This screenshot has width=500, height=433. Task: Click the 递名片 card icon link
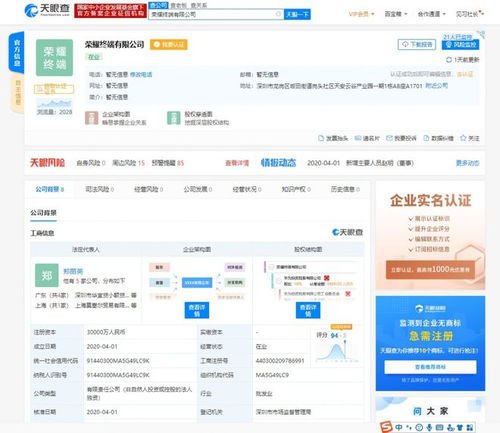tap(367, 138)
